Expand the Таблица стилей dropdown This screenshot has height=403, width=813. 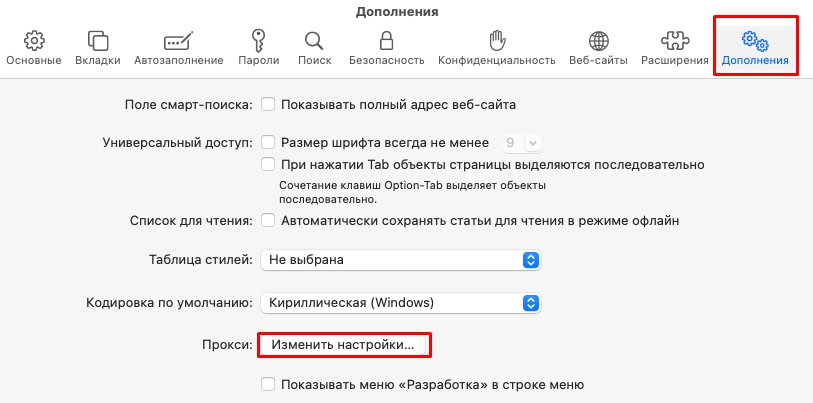click(401, 260)
